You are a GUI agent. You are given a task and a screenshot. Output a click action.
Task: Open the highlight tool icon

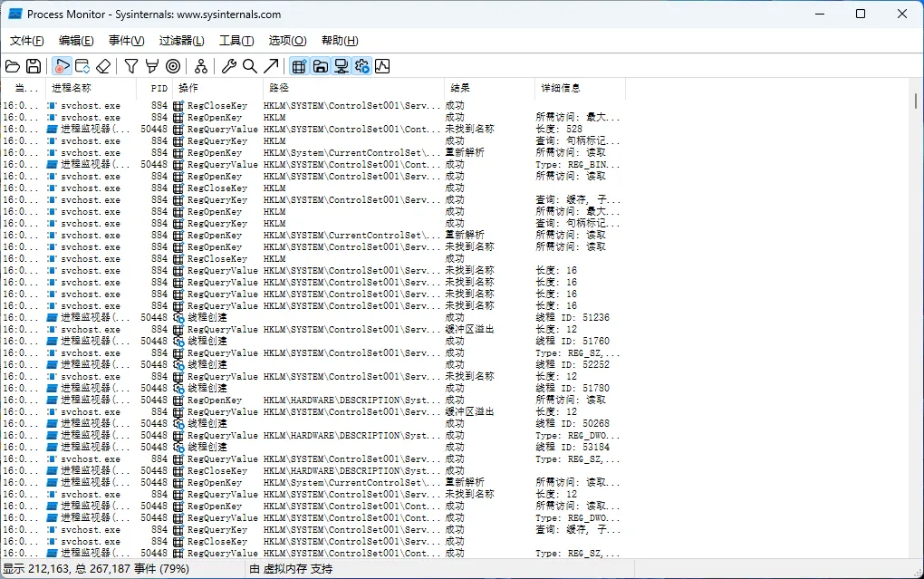152,66
